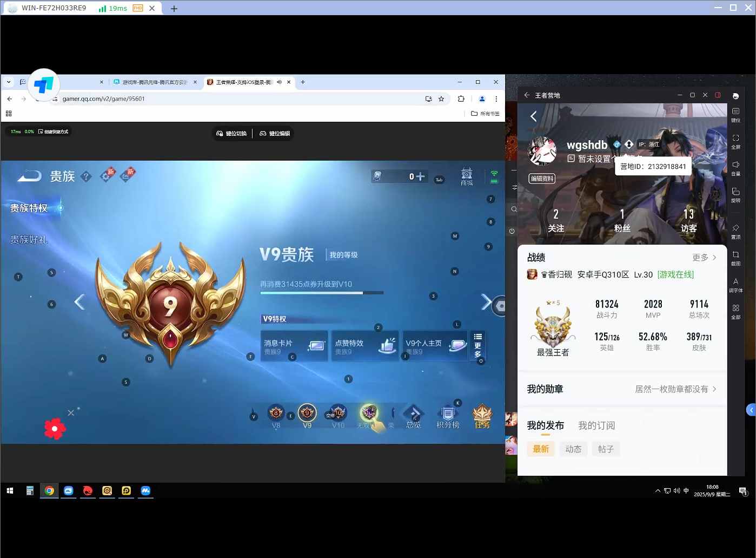Open the Chrome three-dot menu
The height and width of the screenshot is (558, 756).
click(x=496, y=99)
